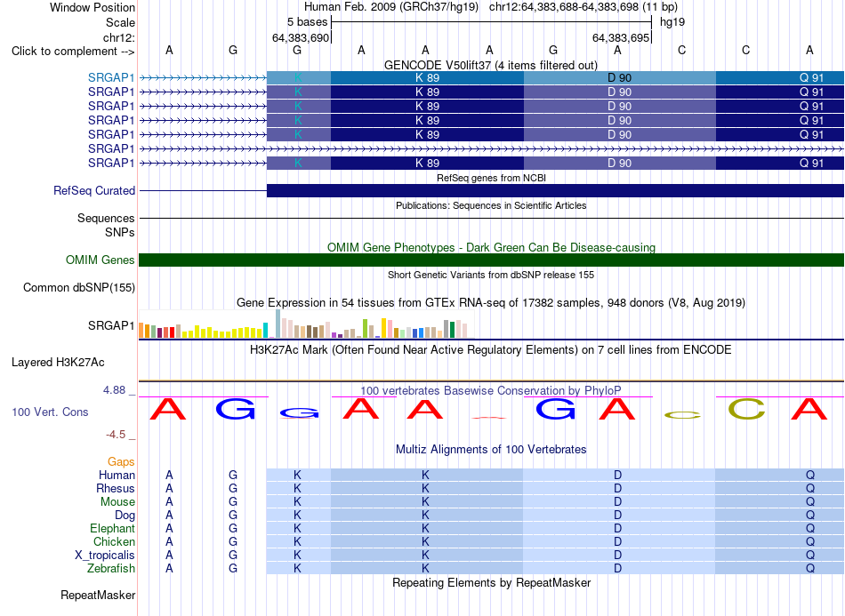The height and width of the screenshot is (616, 845).
Task: Open the Layered H3K27Ac track label
Action: coord(58,363)
